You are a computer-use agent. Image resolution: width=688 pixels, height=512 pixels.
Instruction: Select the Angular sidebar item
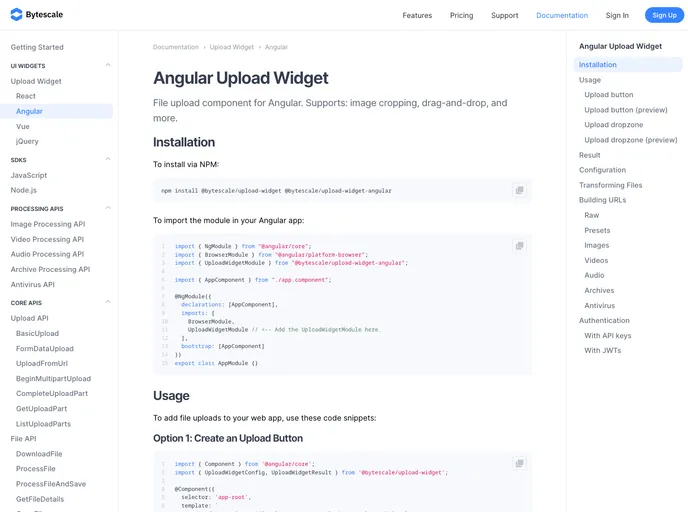click(56, 111)
